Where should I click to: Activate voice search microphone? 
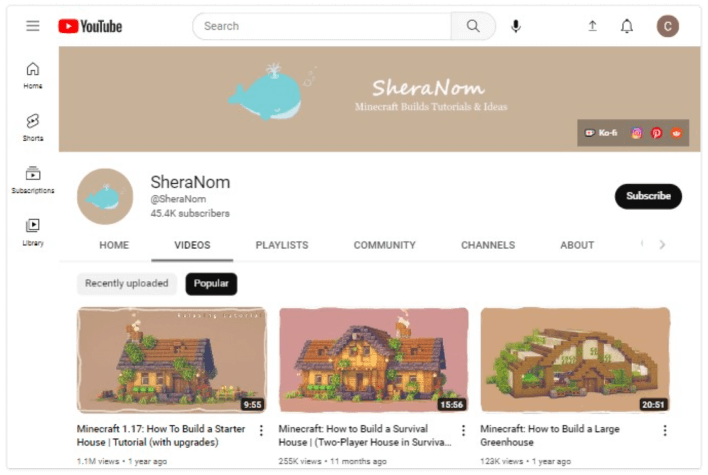click(x=516, y=26)
